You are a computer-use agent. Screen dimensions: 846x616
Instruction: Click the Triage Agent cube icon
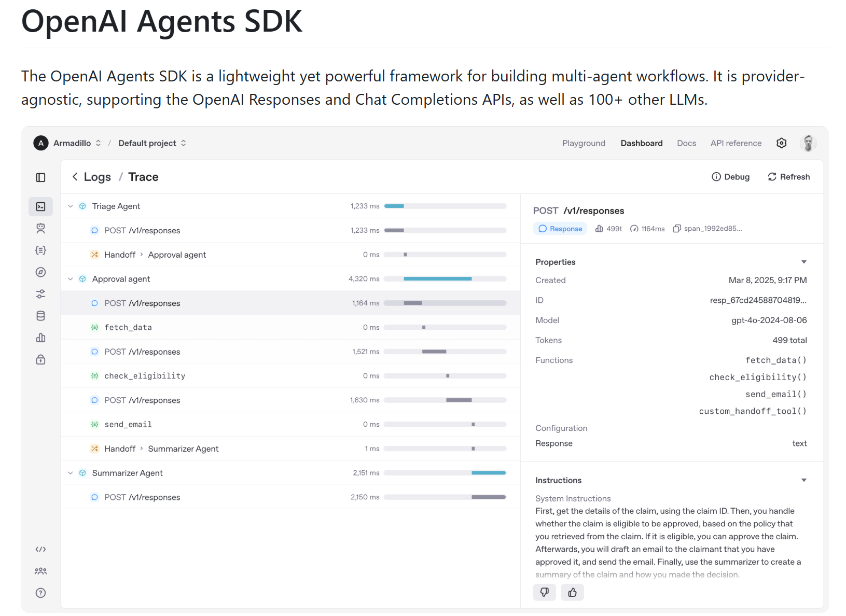[x=82, y=206]
